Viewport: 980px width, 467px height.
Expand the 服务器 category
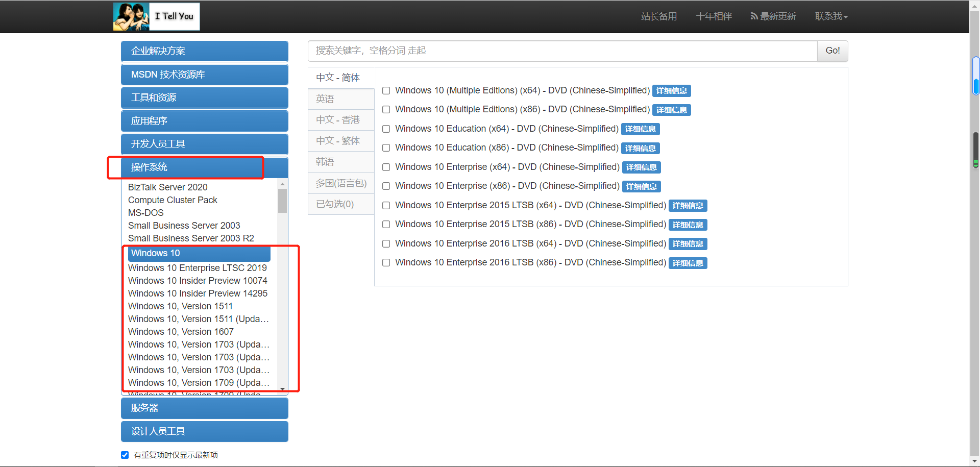tap(204, 408)
